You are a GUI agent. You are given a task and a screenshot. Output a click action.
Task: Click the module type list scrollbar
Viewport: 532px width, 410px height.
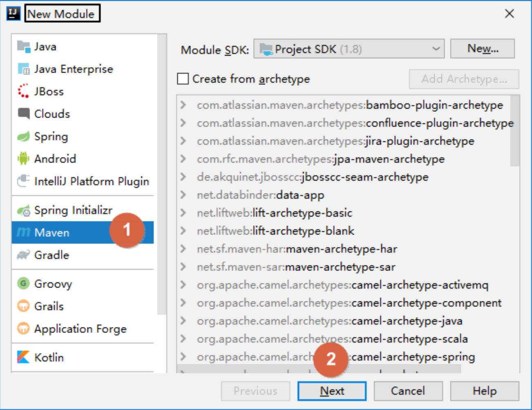click(162, 174)
